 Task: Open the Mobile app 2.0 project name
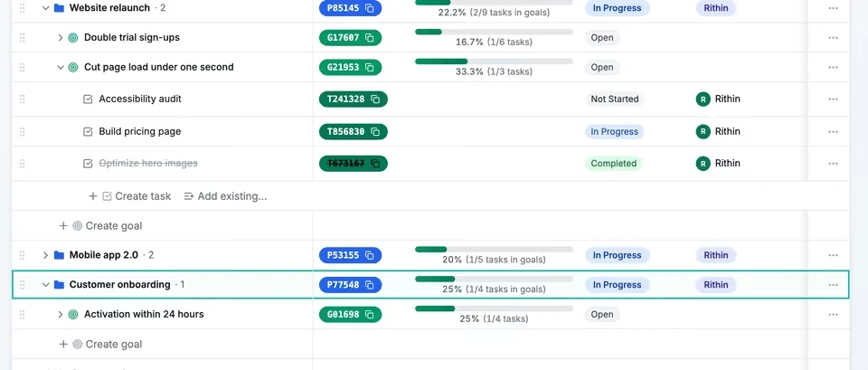click(103, 255)
